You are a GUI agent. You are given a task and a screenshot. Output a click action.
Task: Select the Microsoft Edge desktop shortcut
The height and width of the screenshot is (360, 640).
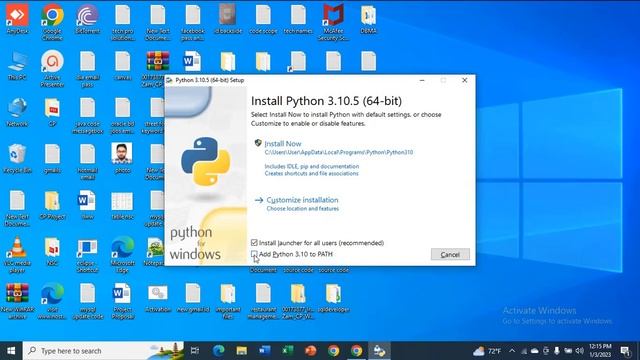(122, 255)
